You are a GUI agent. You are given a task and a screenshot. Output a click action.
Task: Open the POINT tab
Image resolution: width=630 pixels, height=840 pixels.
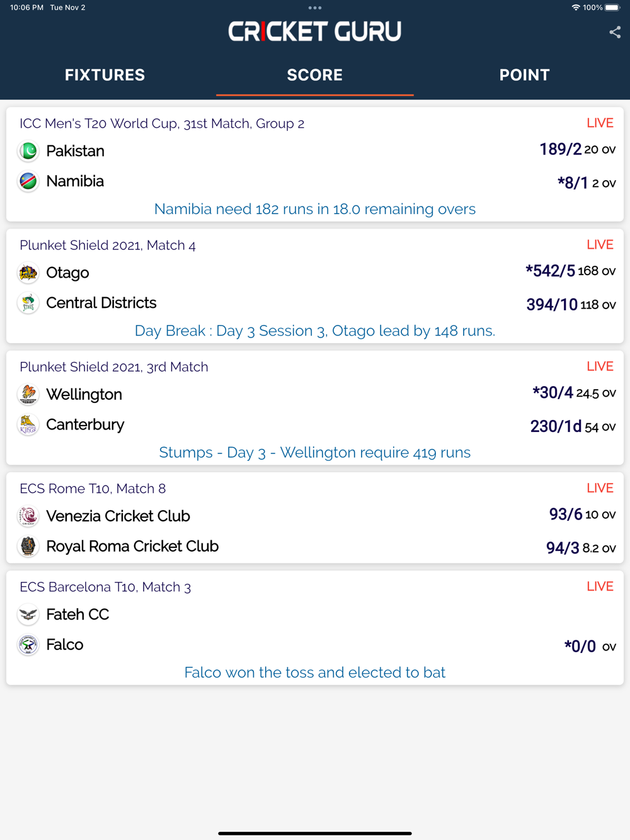pos(525,75)
